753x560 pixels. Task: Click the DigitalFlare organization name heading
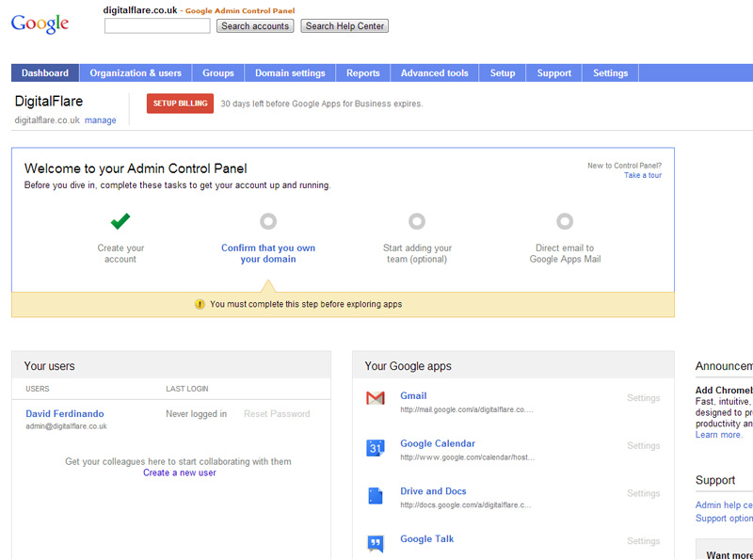click(49, 101)
